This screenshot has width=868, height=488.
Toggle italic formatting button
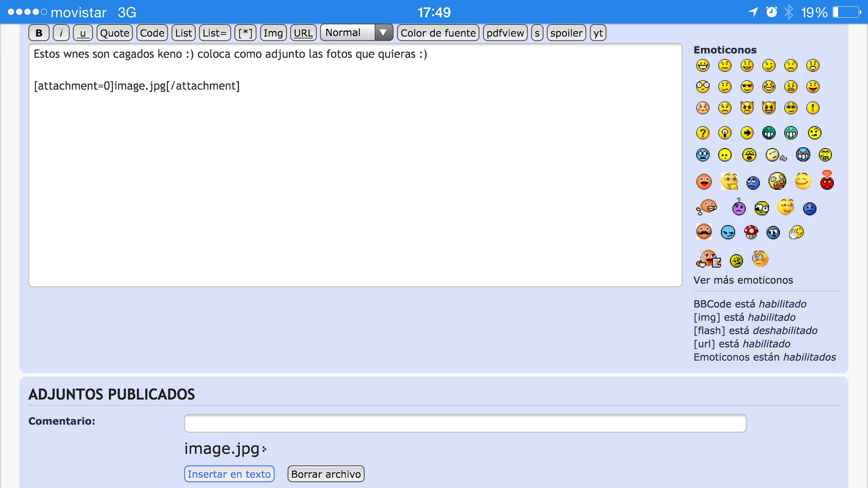(x=61, y=33)
